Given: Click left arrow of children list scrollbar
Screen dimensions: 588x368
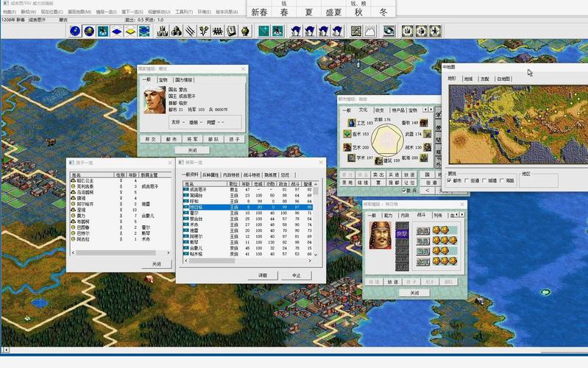Looking at the screenshot, I should pos(73,253).
